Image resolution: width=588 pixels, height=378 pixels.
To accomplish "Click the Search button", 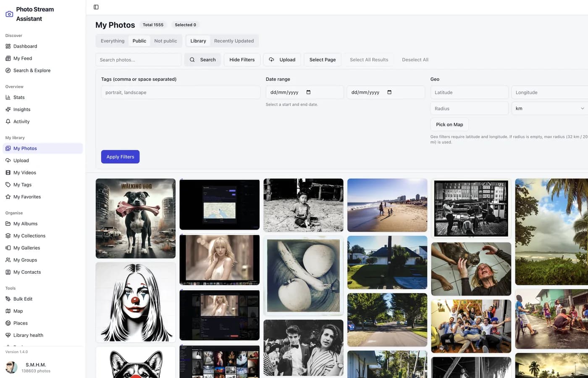I will 202,60.
